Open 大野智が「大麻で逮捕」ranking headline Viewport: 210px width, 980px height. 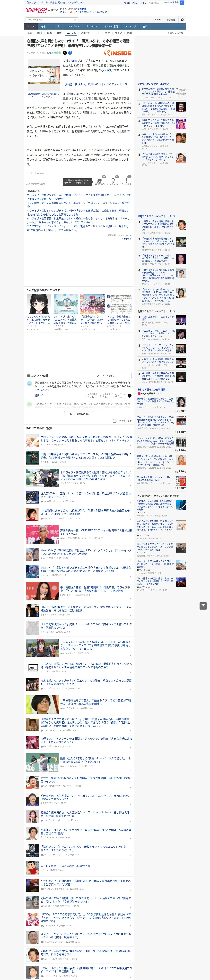158,225
